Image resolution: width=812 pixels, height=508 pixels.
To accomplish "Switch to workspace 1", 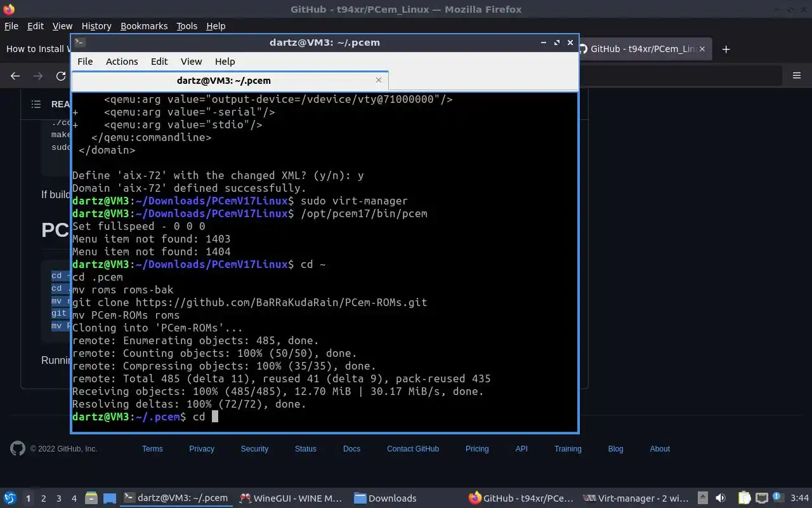I will tap(28, 498).
